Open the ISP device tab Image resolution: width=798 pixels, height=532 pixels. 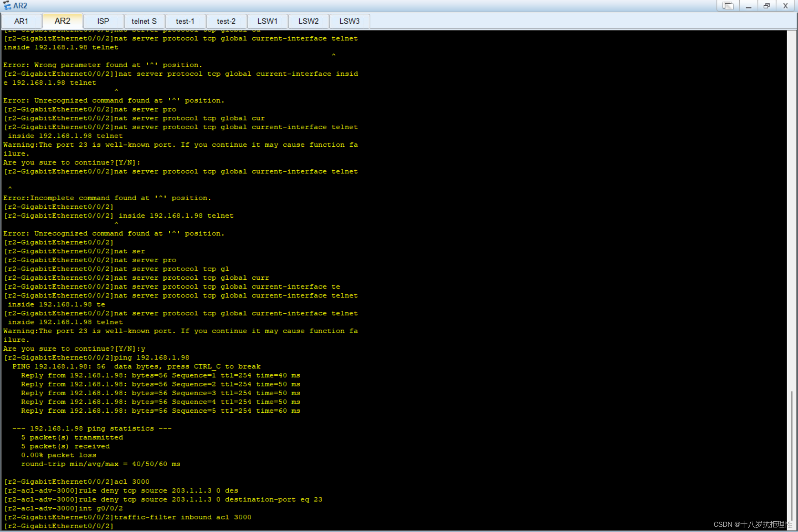(103, 21)
